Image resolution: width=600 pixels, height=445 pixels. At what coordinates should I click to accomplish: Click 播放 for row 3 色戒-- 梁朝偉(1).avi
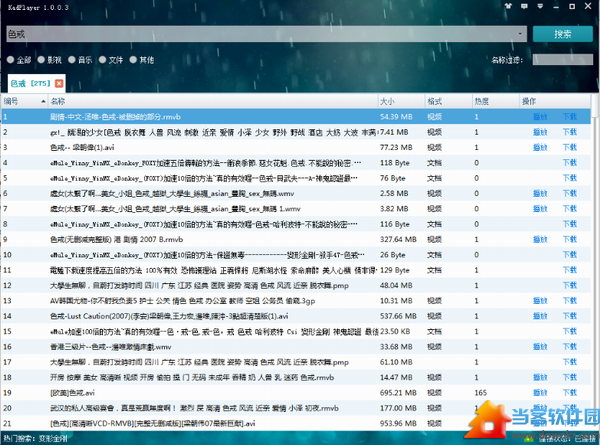click(x=540, y=147)
